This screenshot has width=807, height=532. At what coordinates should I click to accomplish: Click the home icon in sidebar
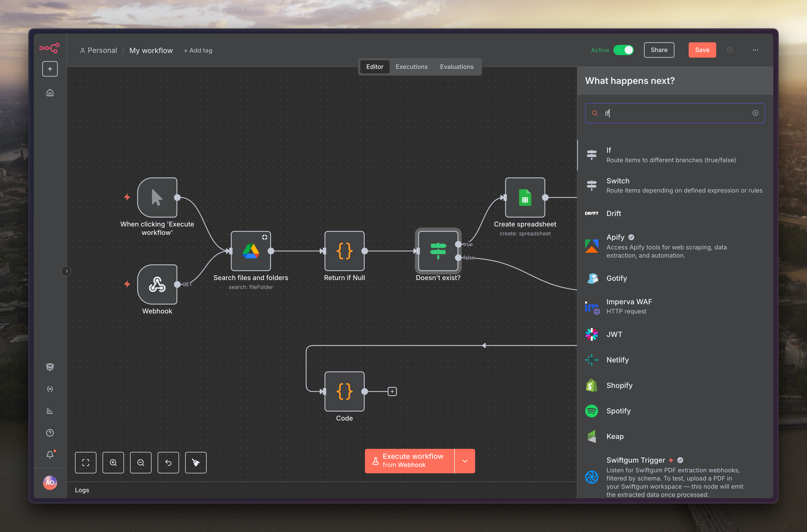click(50, 93)
